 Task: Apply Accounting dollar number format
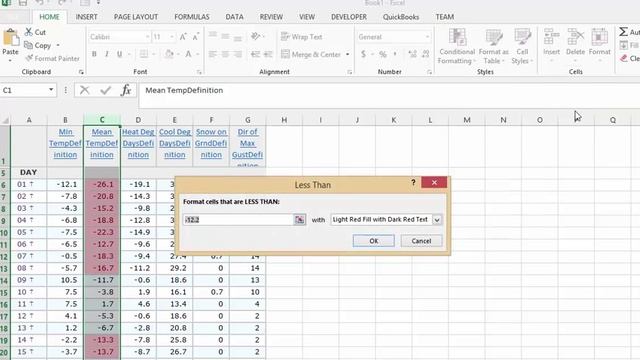coord(363,54)
